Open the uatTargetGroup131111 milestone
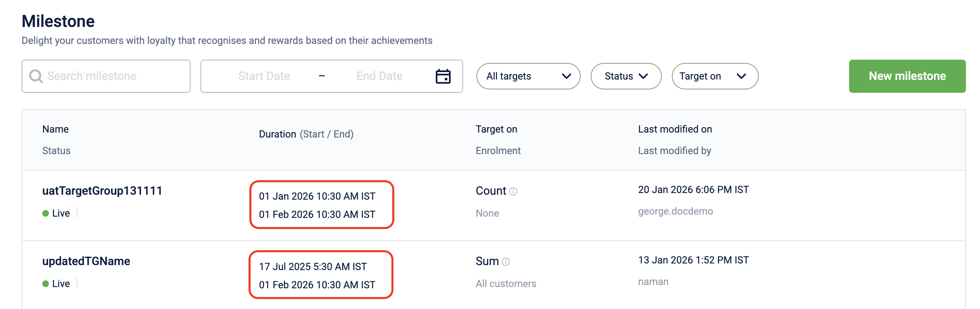The width and height of the screenshot is (980, 309). (x=102, y=191)
